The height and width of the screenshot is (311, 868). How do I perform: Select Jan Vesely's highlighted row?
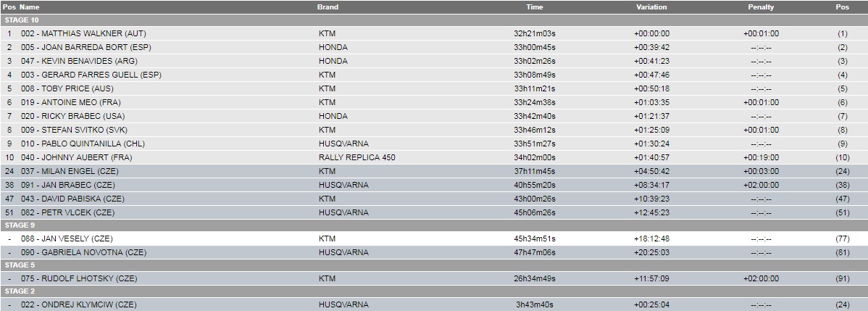(x=434, y=239)
